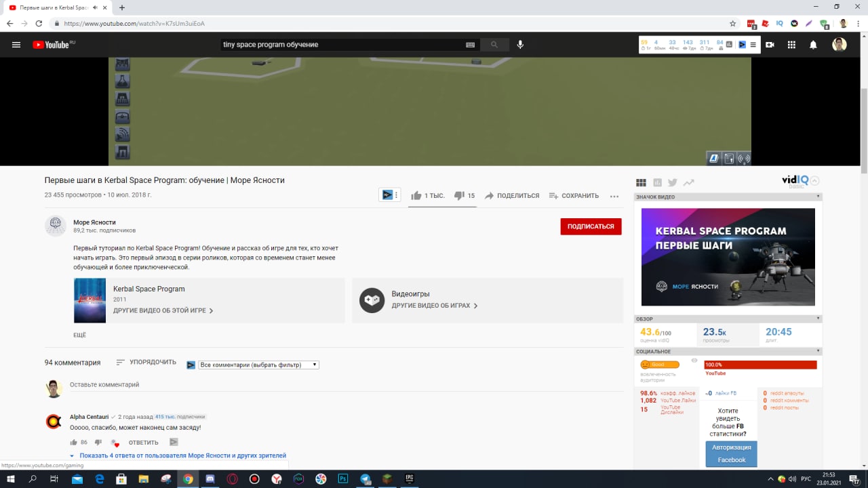Open vidIQ panel Twitter icon
Screen dimensions: 868x488
(x=673, y=182)
